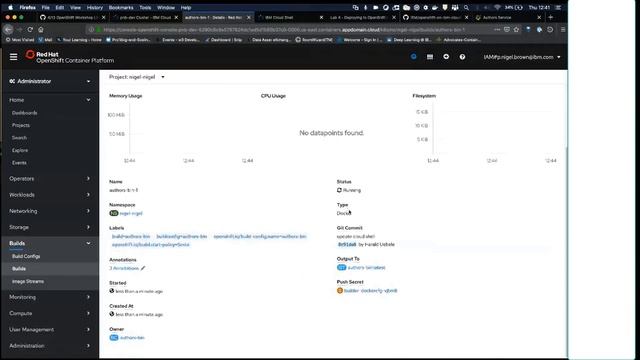Open macOS Spotlight search
Image resolution: width=640 pixels, height=360 pixels.
pos(466,7)
